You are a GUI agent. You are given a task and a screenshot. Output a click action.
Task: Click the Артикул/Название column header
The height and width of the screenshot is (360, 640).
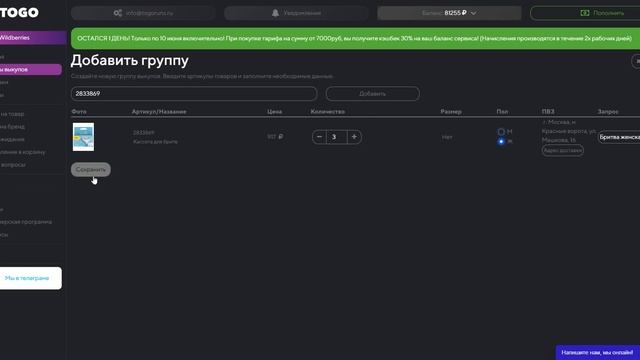tap(159, 111)
